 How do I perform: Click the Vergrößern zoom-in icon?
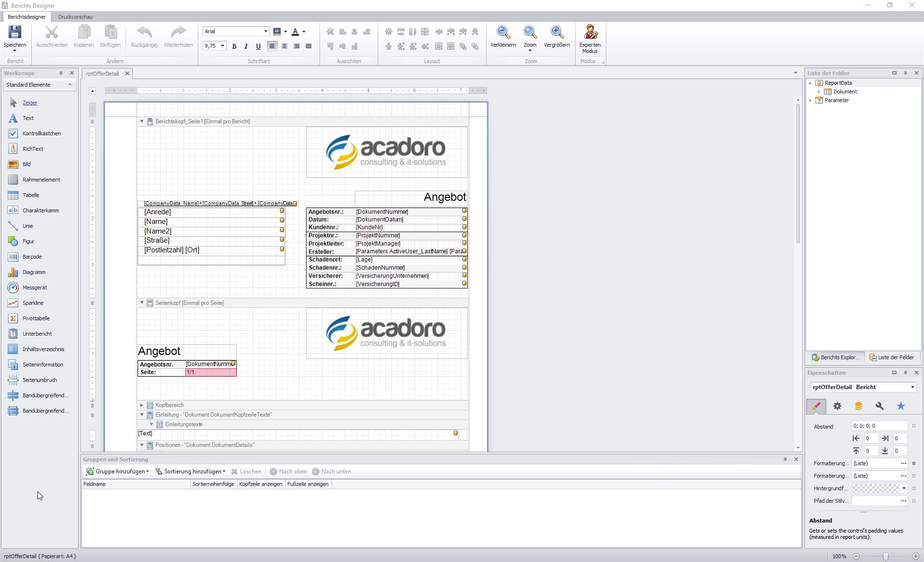pos(556,32)
